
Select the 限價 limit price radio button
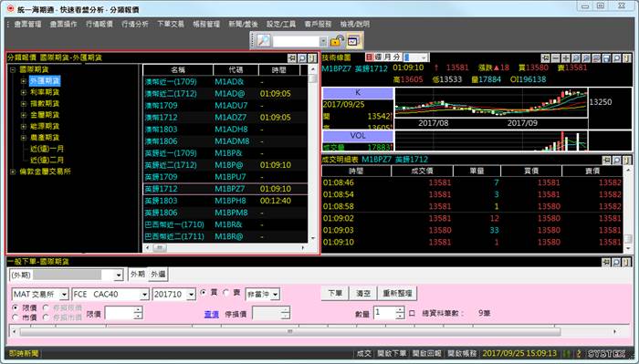tap(16, 307)
